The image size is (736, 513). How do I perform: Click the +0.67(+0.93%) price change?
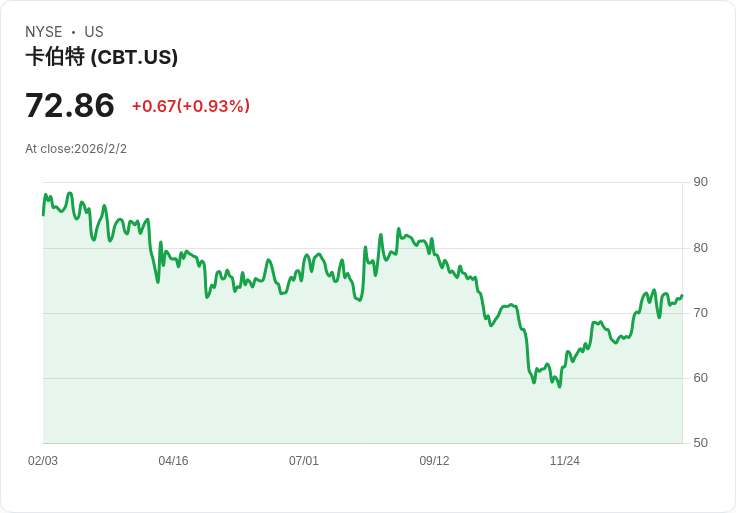pyautogui.click(x=191, y=106)
